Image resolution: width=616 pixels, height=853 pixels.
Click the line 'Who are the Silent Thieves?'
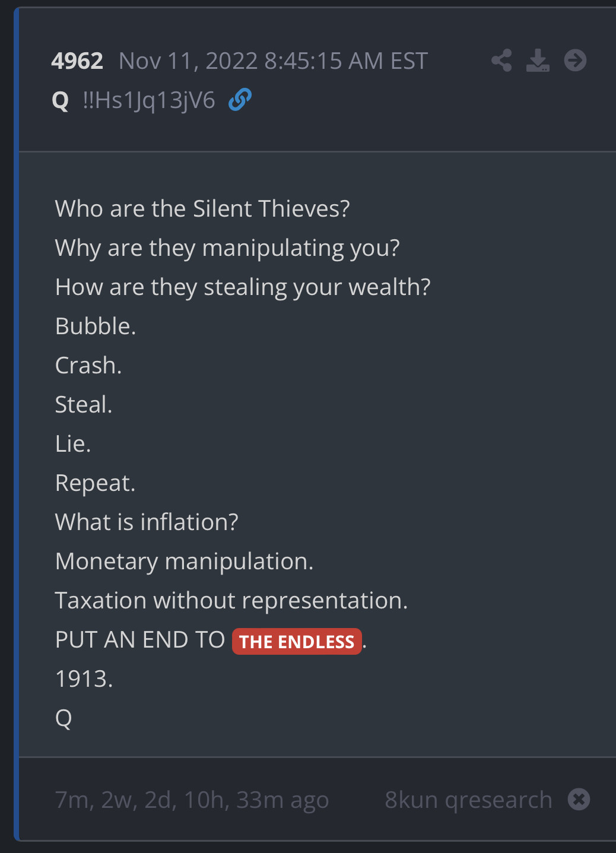point(202,209)
